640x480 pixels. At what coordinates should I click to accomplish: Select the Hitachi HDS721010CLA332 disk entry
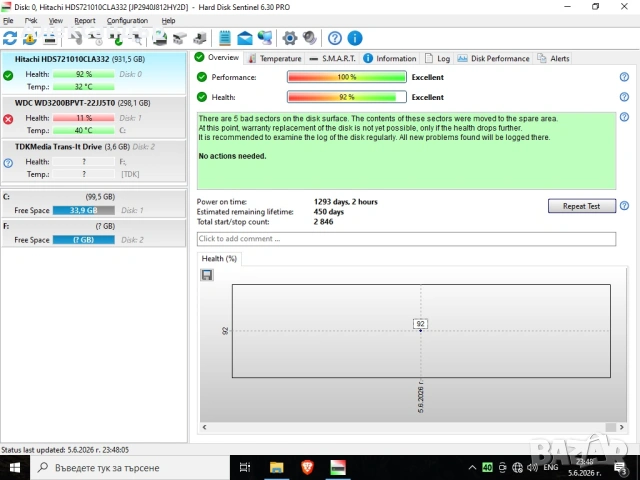tap(93, 73)
